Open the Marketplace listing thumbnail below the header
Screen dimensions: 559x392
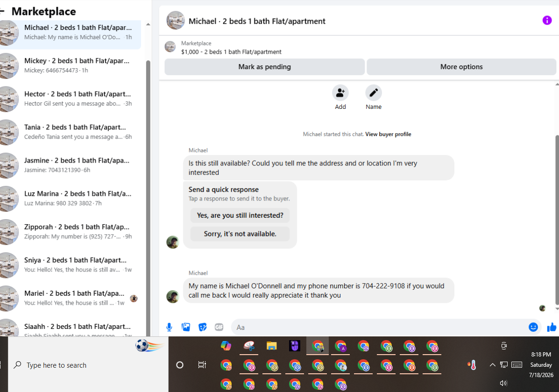point(170,47)
